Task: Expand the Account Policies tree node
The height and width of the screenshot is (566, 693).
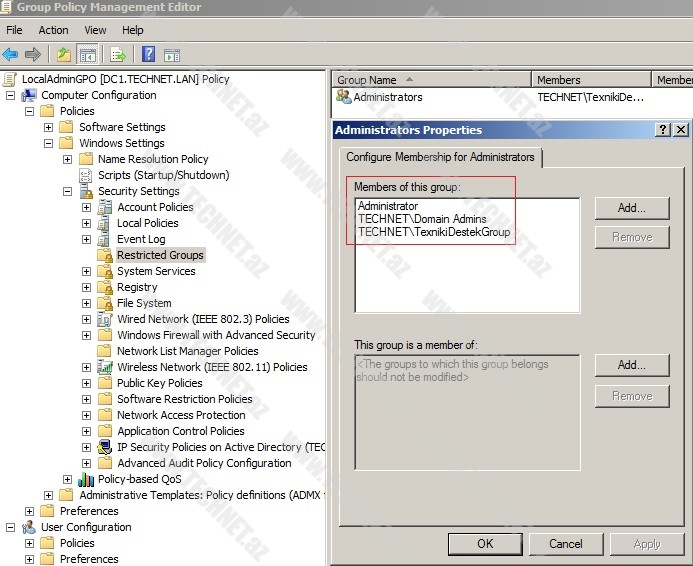Action: [86, 207]
